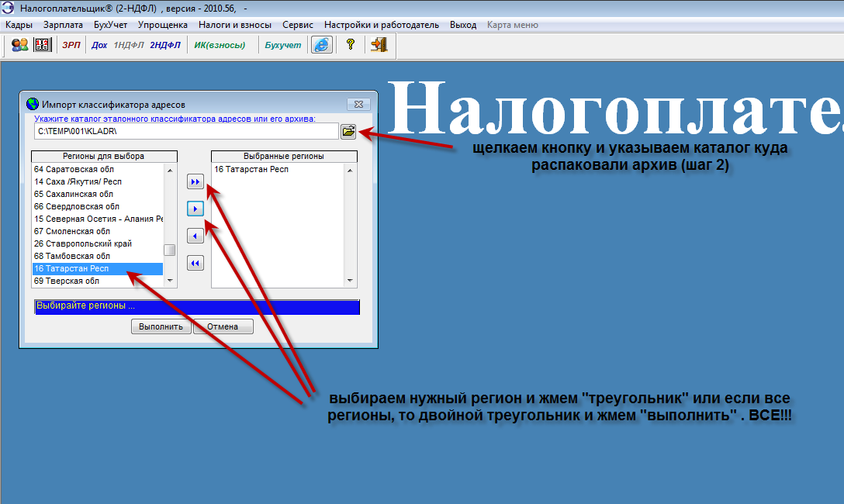Select highlighted 16 Татарстан Респ in available regions
The height and width of the screenshot is (504, 844).
[98, 268]
